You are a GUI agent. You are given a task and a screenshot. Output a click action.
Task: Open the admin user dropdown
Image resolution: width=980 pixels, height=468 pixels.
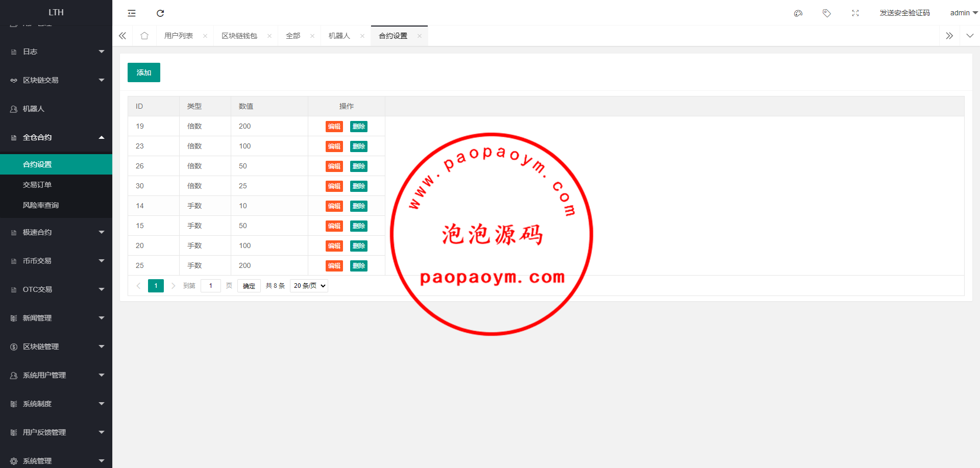(x=964, y=13)
